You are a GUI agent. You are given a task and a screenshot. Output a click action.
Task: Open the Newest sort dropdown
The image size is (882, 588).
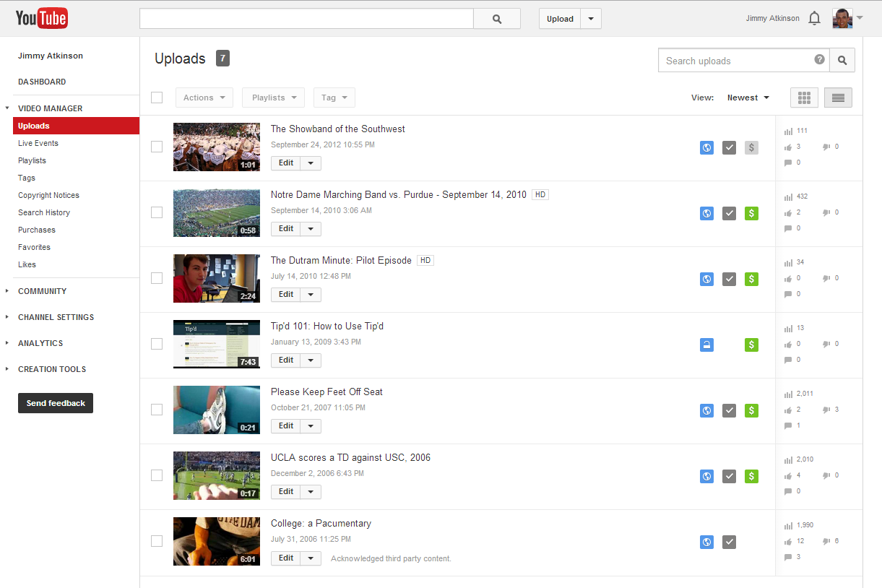point(748,98)
